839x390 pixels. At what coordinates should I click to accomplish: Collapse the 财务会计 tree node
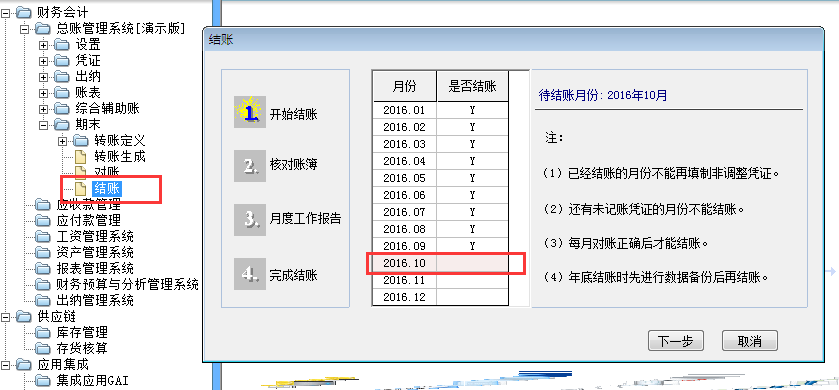coord(6,12)
